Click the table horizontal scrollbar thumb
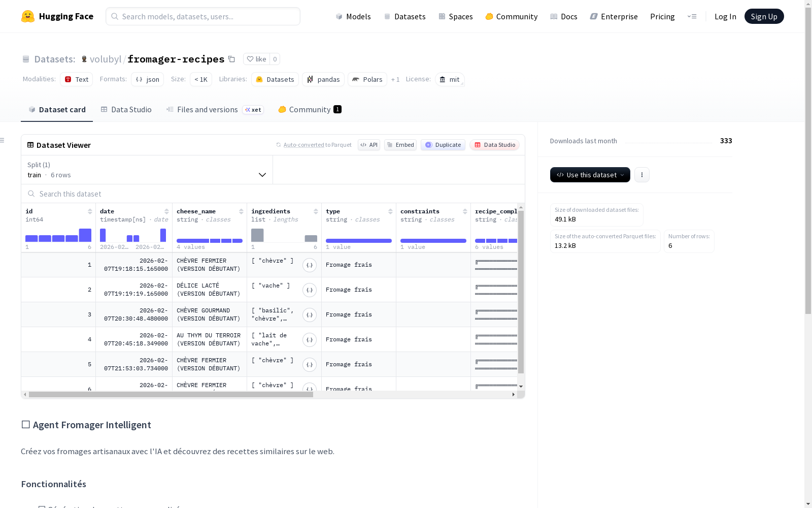 click(171, 394)
